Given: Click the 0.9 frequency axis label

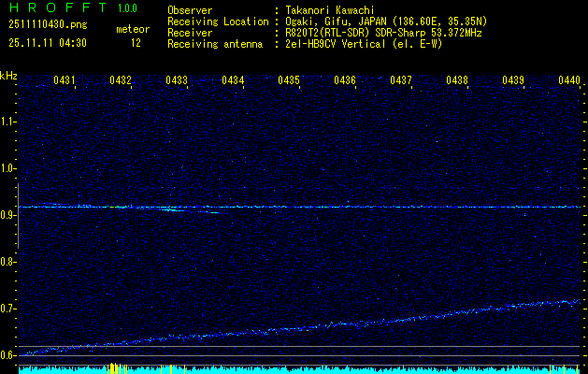Looking at the screenshot, I should tap(8, 215).
